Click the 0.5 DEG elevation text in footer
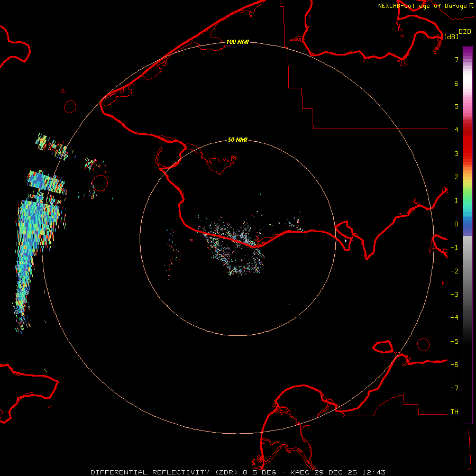476x476 pixels. 259,472
